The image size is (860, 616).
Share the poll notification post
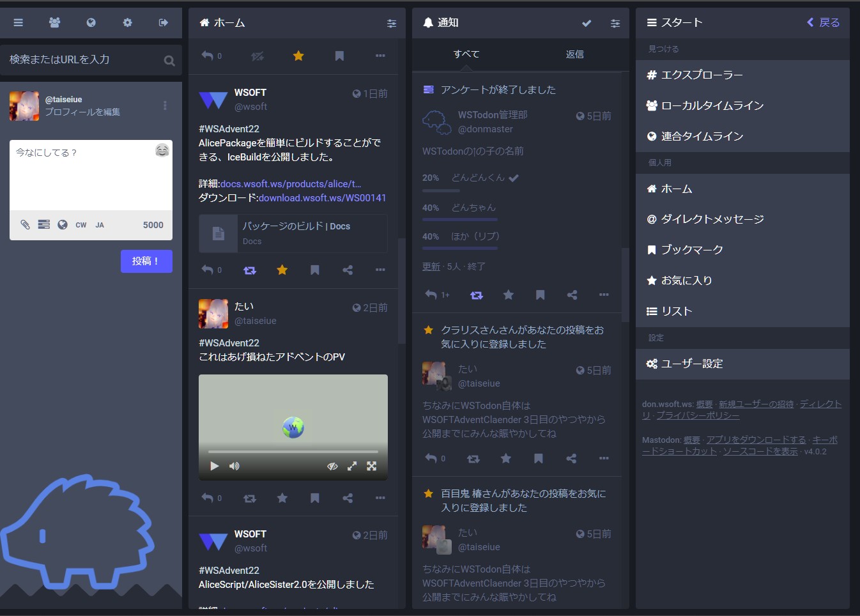572,295
